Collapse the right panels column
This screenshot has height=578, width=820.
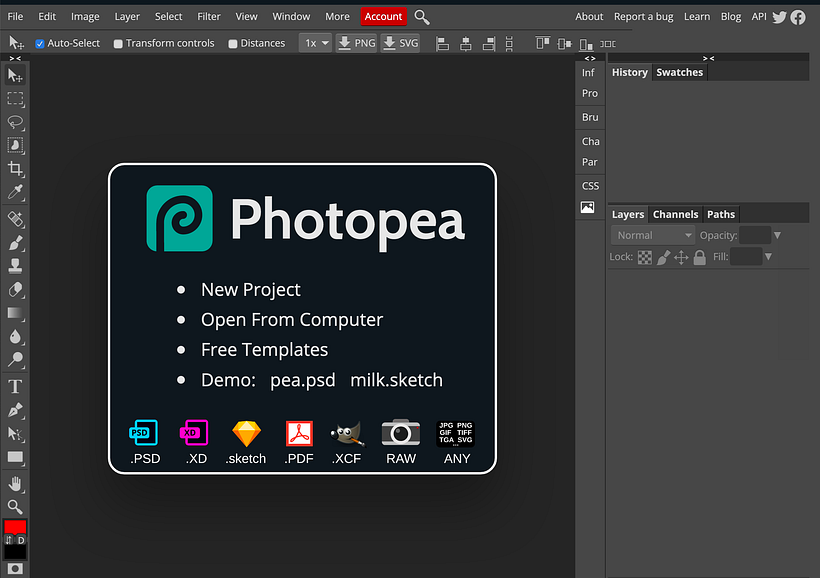tap(709, 59)
